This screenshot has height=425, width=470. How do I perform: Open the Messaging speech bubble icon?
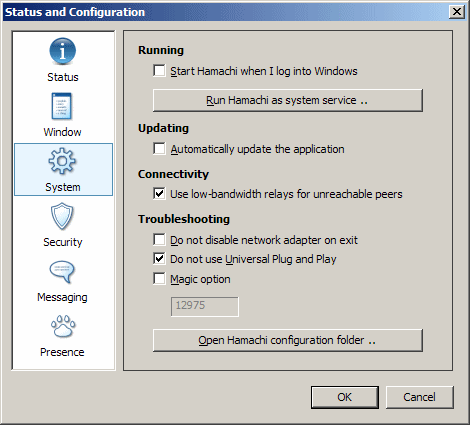coord(62,271)
